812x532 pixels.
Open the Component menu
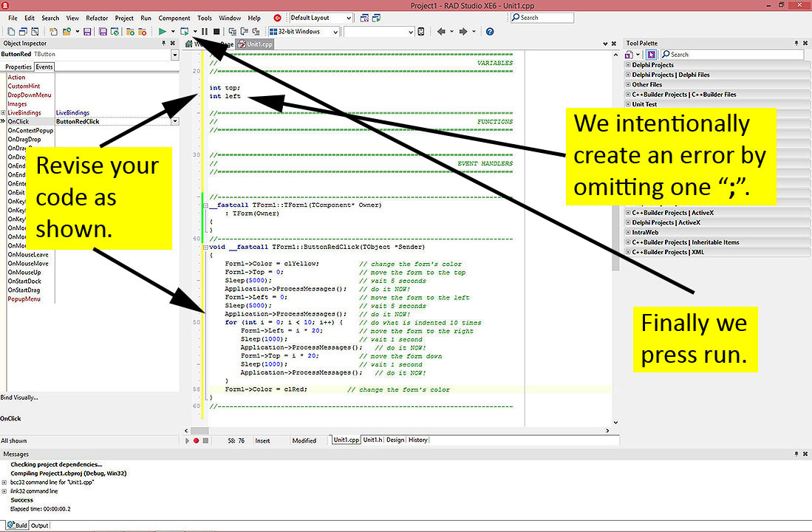coord(174,18)
